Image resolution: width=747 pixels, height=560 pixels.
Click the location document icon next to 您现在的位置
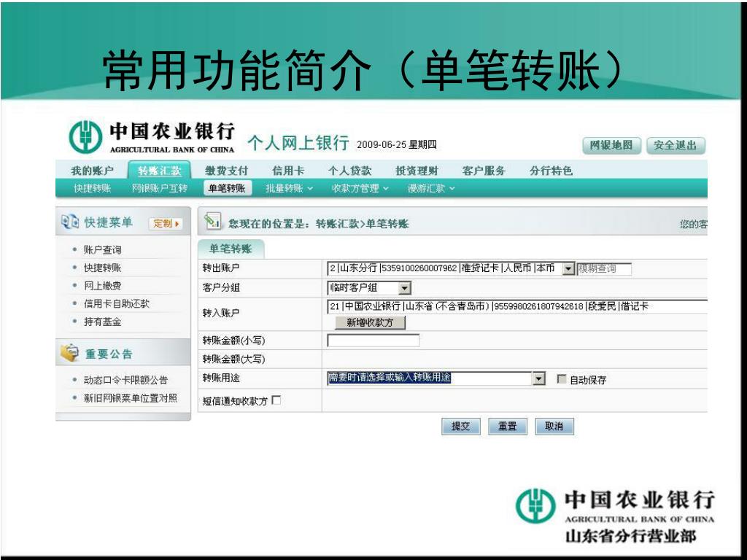pos(212,222)
